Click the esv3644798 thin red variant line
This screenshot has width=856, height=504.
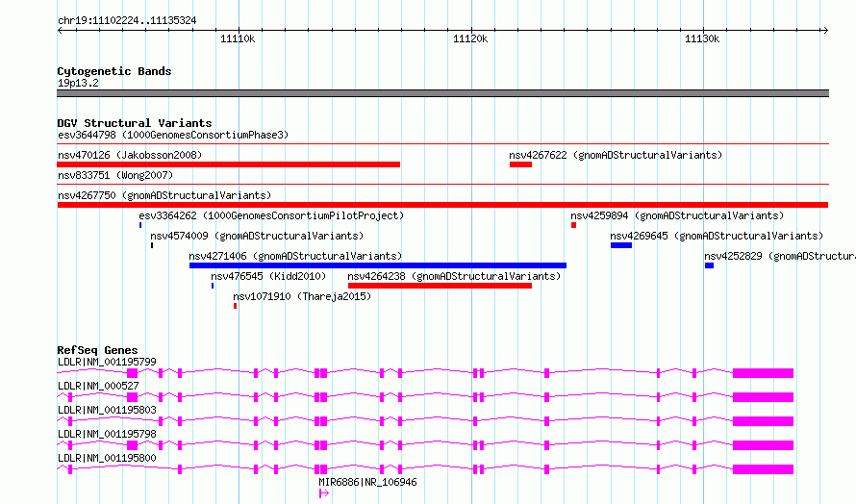tap(442, 144)
